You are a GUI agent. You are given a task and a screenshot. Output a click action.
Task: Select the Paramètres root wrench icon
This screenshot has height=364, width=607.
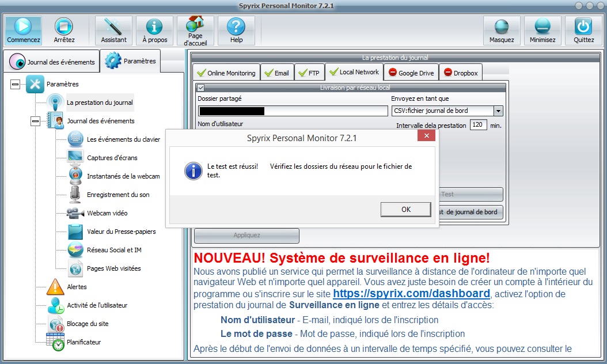pos(35,84)
